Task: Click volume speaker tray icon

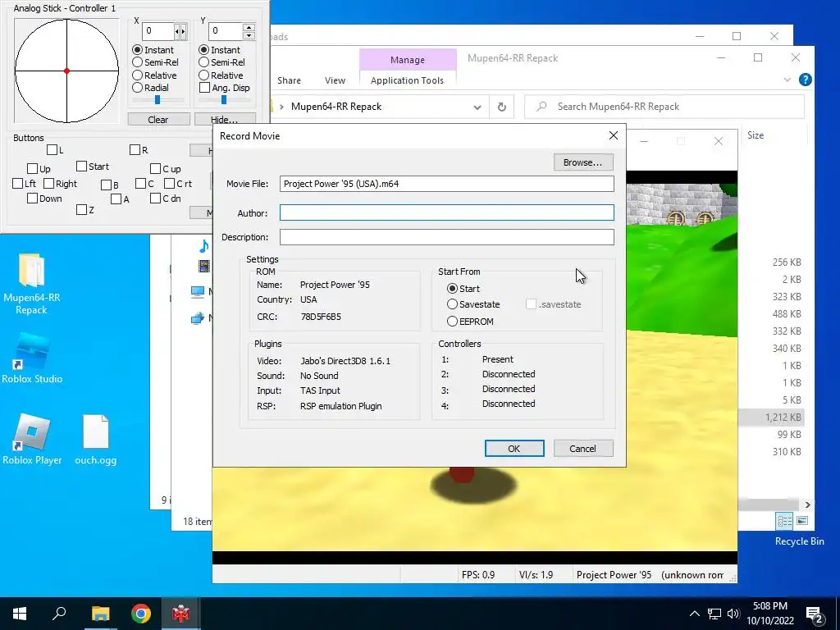Action: 733,614
